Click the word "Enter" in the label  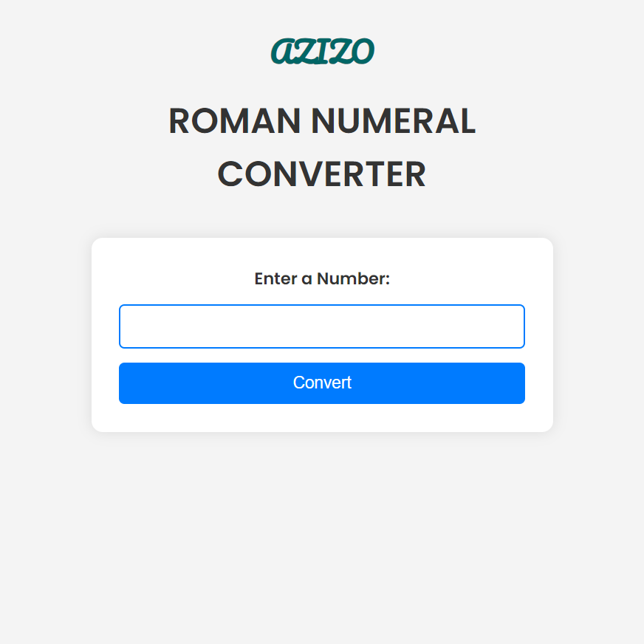(275, 279)
